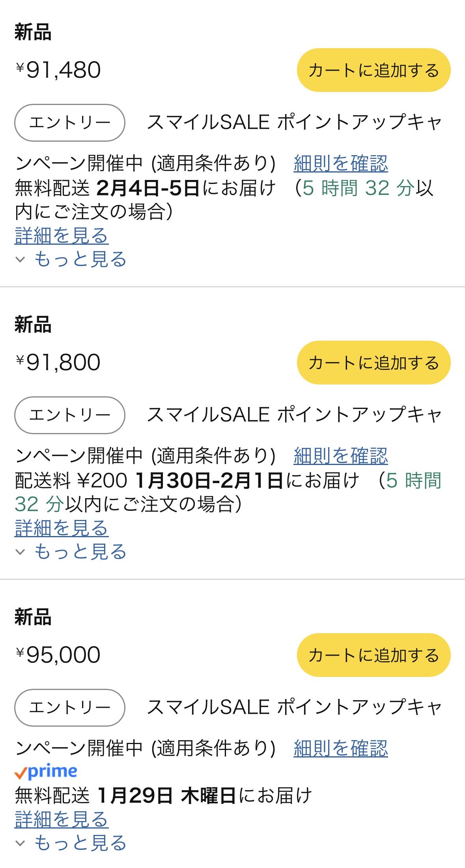Select the ¥95,000 price text
Image resolution: width=465 pixels, height=868 pixels.
tap(58, 655)
